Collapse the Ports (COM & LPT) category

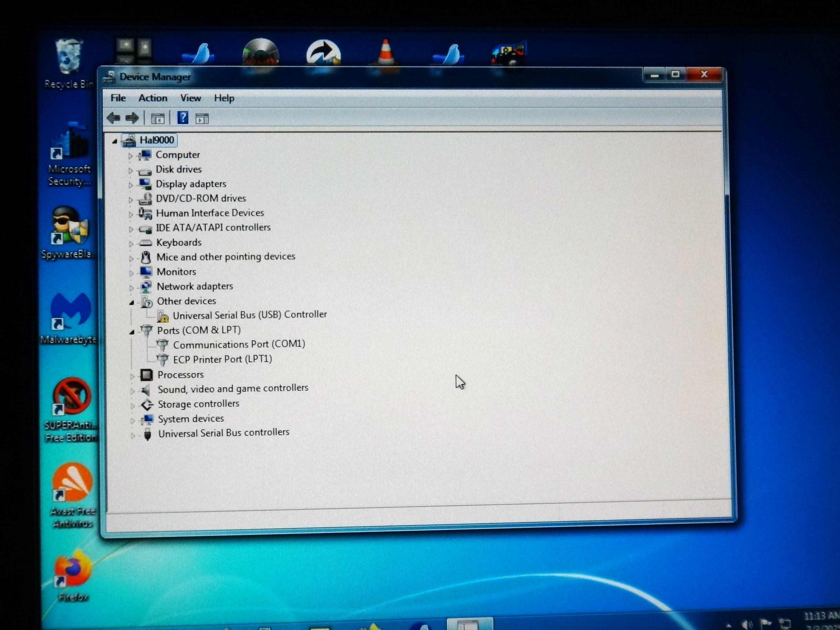(132, 332)
